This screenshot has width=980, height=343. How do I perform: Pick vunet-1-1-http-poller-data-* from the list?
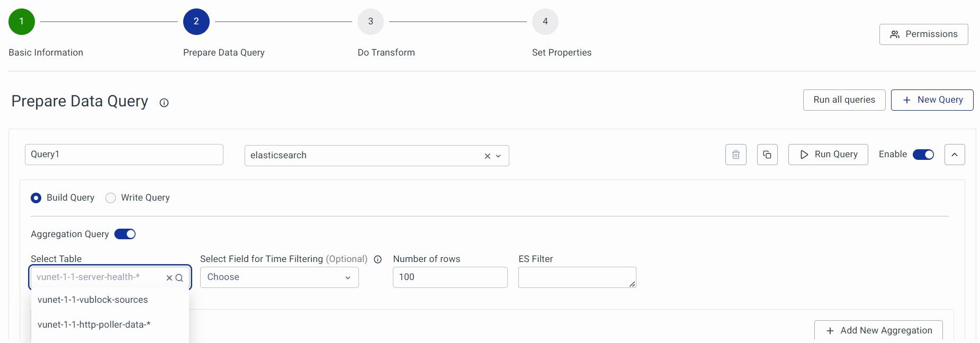point(94,324)
